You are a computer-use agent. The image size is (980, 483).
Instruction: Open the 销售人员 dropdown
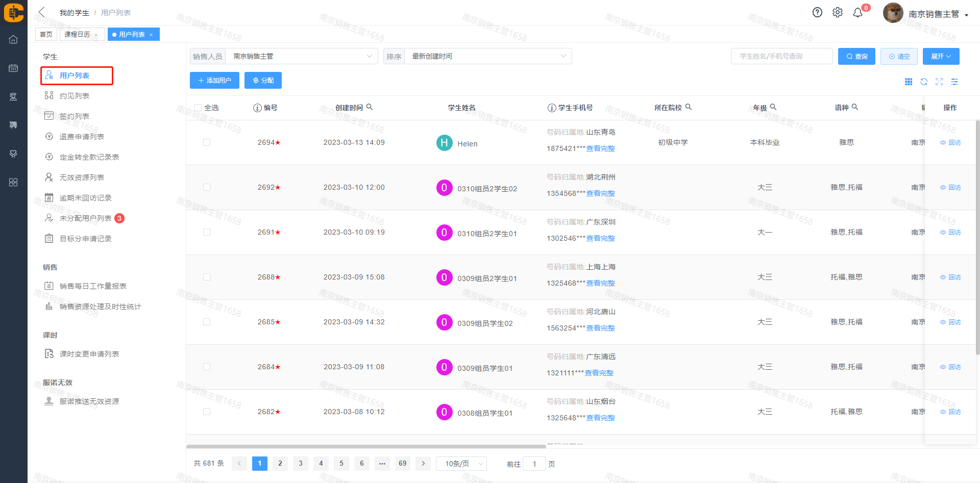pyautogui.click(x=301, y=56)
